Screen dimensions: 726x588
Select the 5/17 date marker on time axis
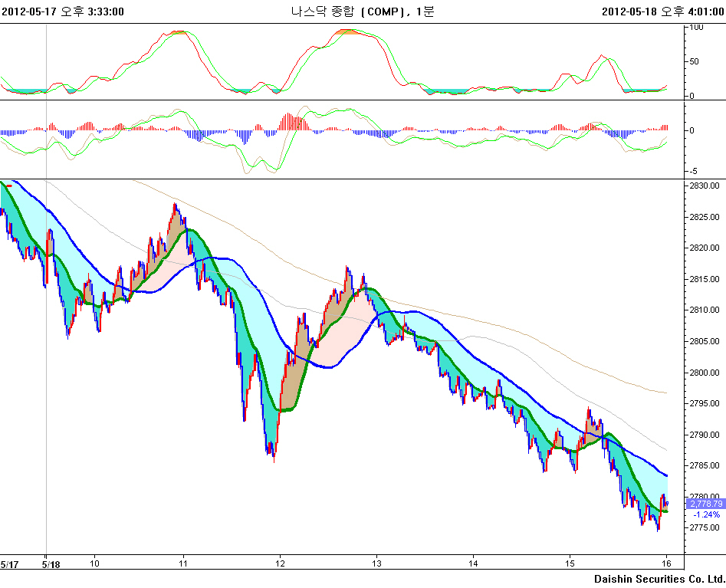pyautogui.click(x=9, y=563)
